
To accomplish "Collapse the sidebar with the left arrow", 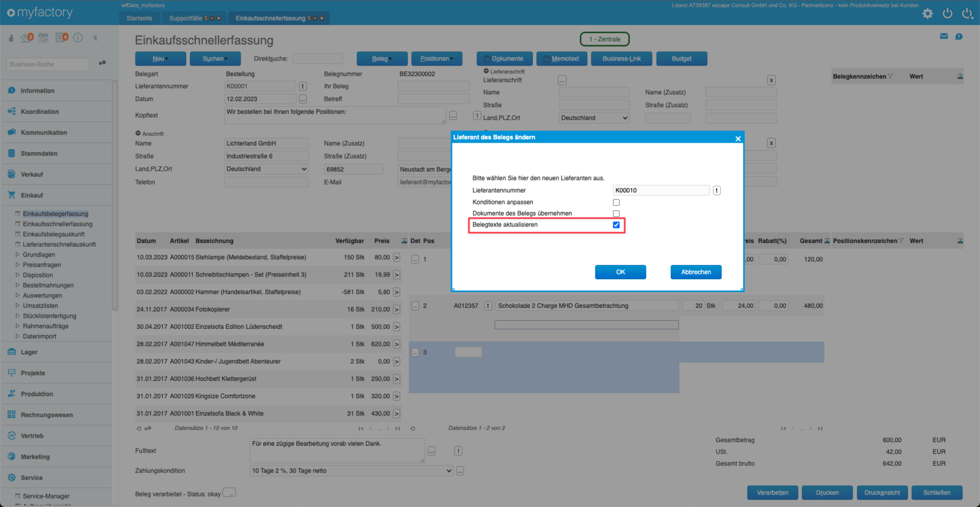I will point(95,37).
